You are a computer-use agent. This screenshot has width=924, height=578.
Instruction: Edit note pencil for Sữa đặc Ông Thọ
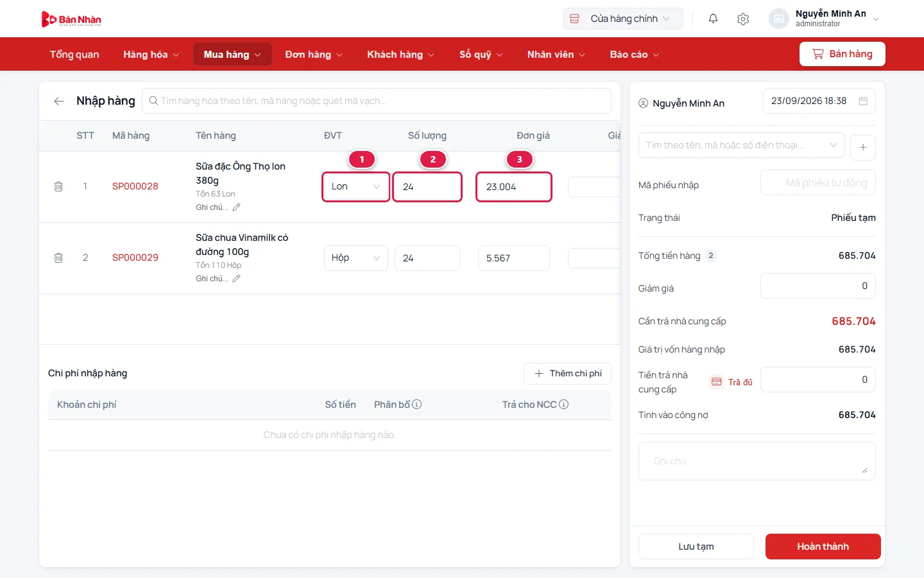[236, 207]
